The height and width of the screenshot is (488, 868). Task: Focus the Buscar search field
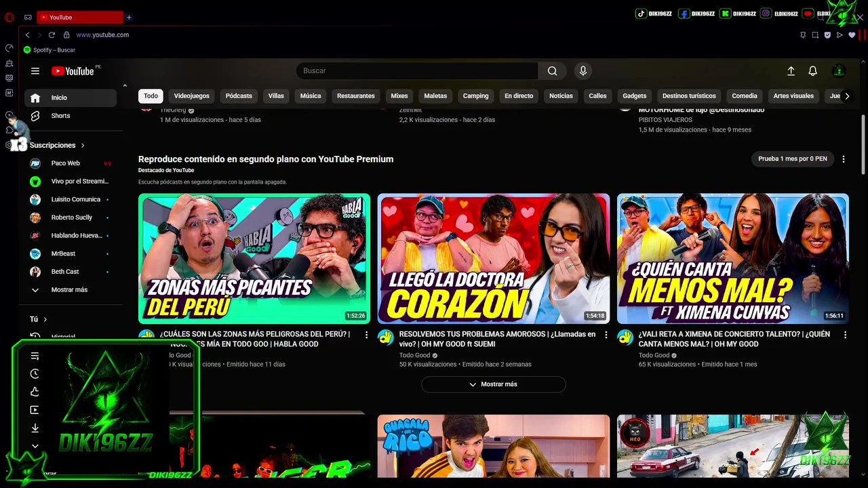click(x=417, y=70)
